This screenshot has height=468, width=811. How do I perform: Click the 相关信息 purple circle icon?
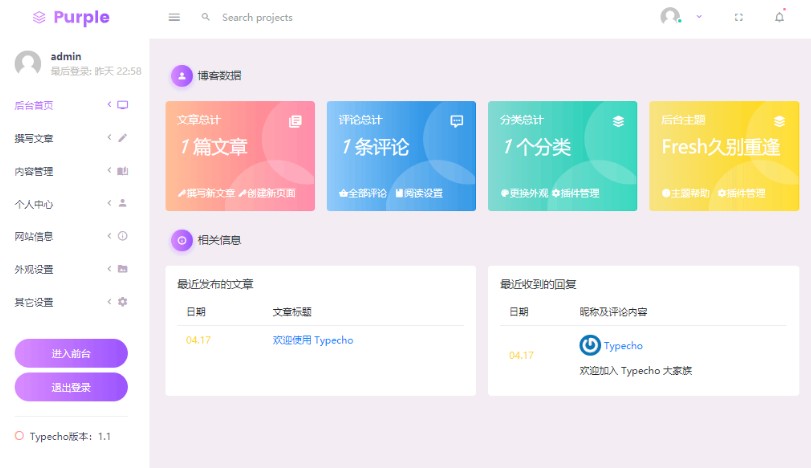pos(182,240)
